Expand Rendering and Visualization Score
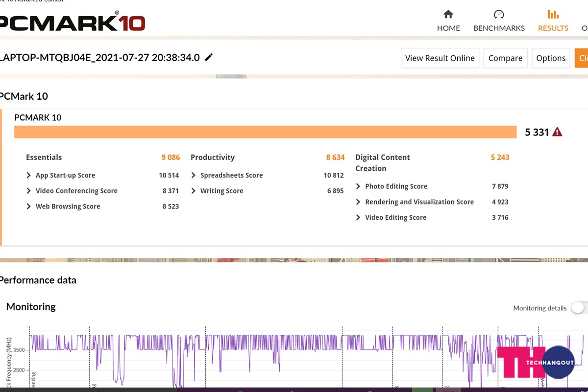The height and width of the screenshot is (392, 588). point(358,202)
